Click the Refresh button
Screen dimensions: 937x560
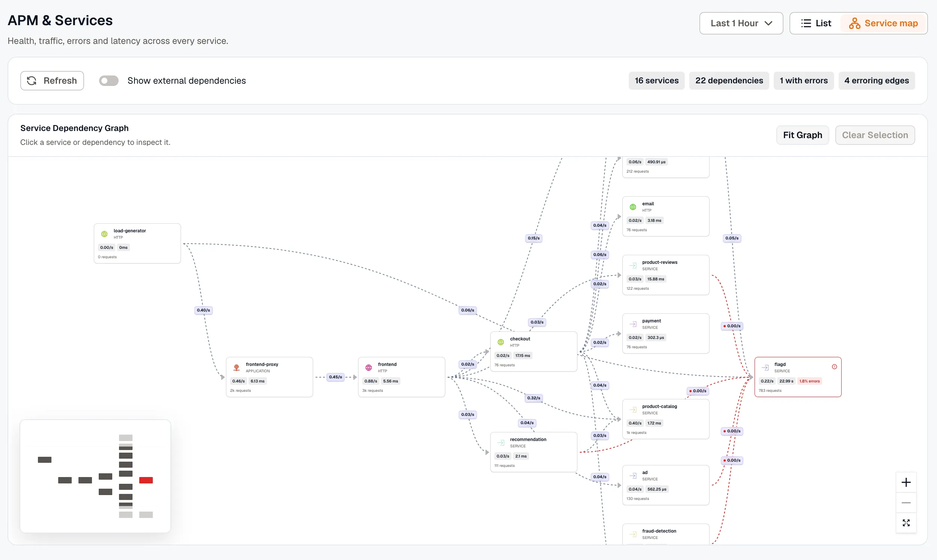52,81
